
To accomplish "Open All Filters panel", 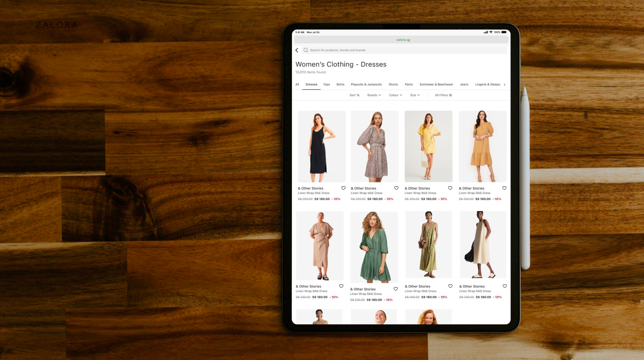I will pos(443,95).
